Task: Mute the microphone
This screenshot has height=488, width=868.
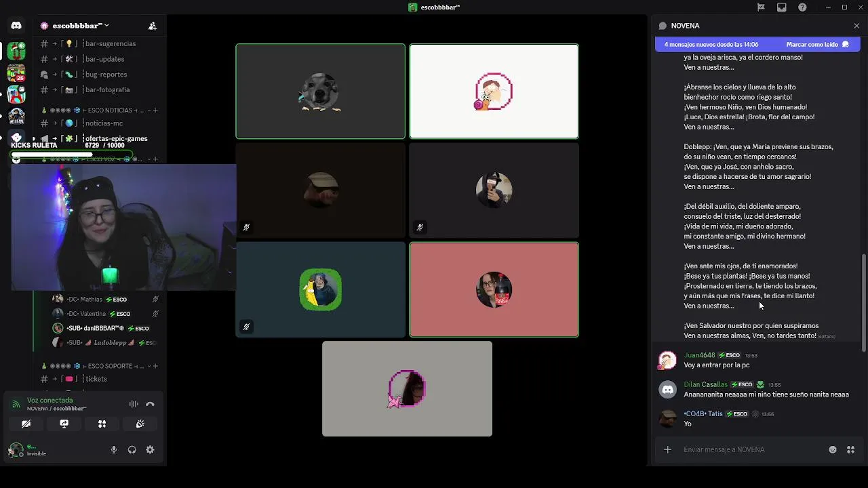Action: 114,450
